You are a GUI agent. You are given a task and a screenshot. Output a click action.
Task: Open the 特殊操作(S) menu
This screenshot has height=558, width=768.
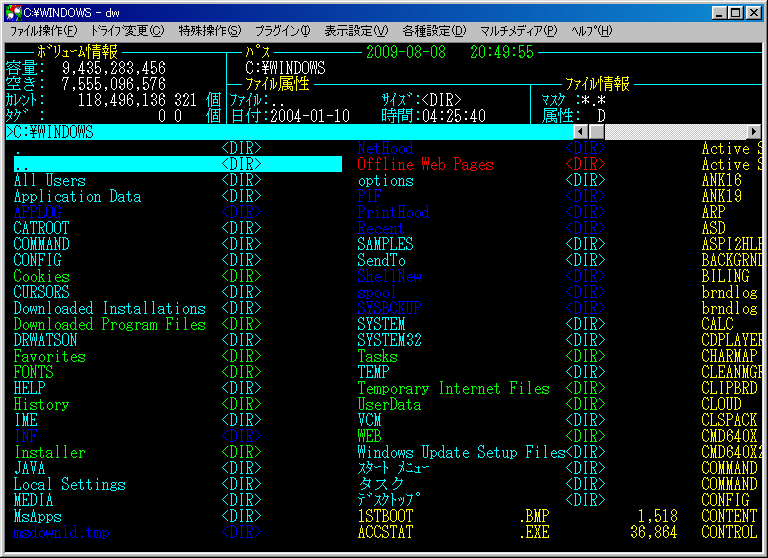click(x=210, y=31)
